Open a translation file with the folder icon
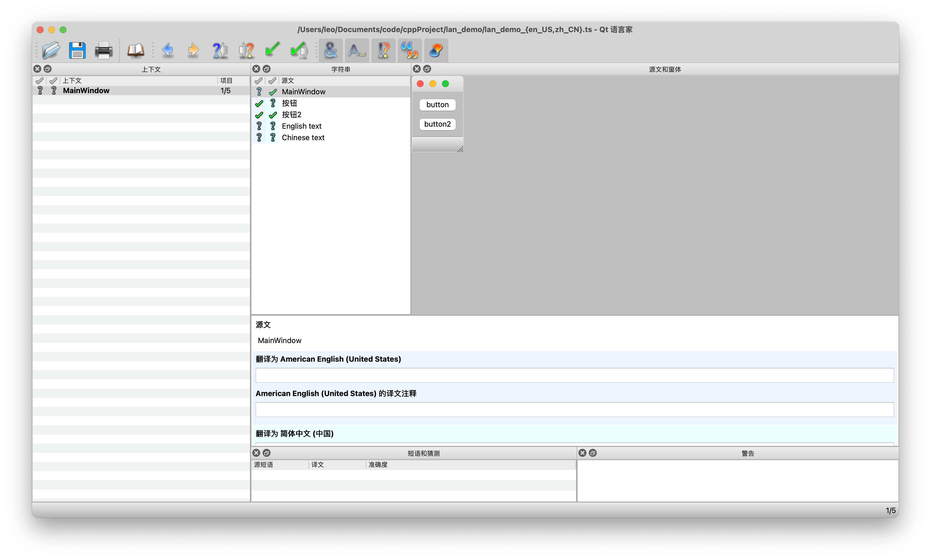Image resolution: width=931 pixels, height=560 pixels. (x=51, y=50)
